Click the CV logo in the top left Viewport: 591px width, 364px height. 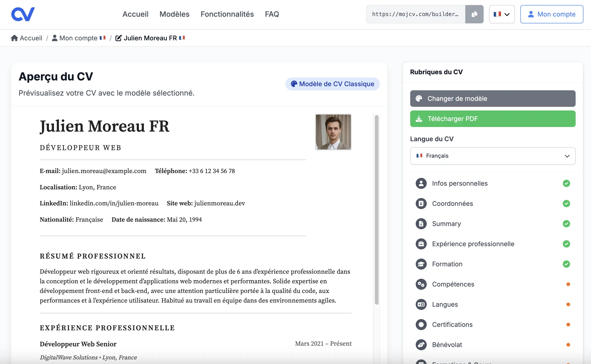[23, 14]
